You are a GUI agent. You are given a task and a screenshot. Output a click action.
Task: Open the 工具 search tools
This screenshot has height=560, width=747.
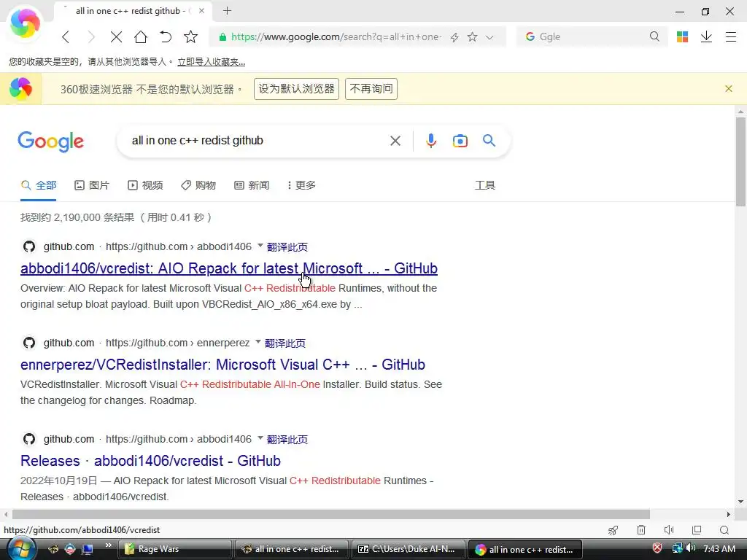(x=485, y=185)
